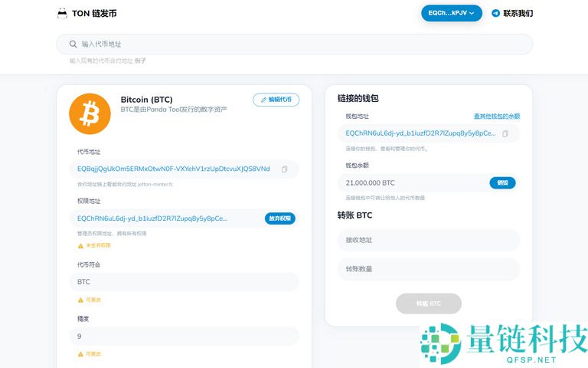The height and width of the screenshot is (368, 588).
Task: Focus the 接收地址 recipient field
Action: tap(429, 240)
